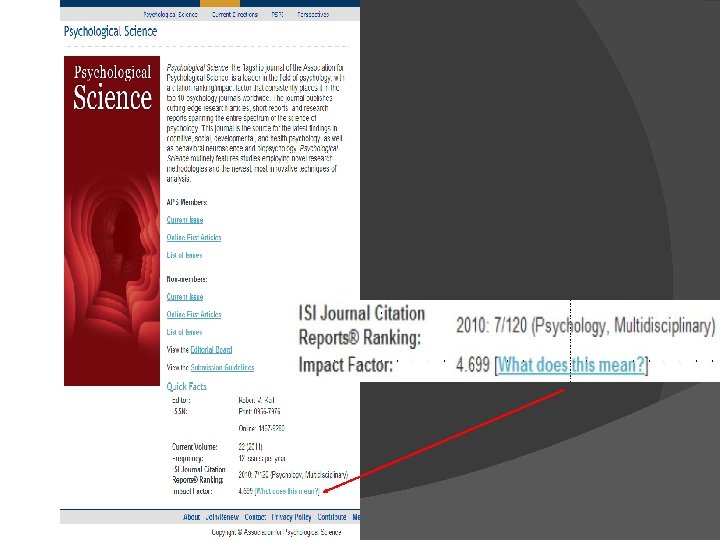Open the Privacy Policy footer link
Screen dimensions: 720x540
coord(291,517)
